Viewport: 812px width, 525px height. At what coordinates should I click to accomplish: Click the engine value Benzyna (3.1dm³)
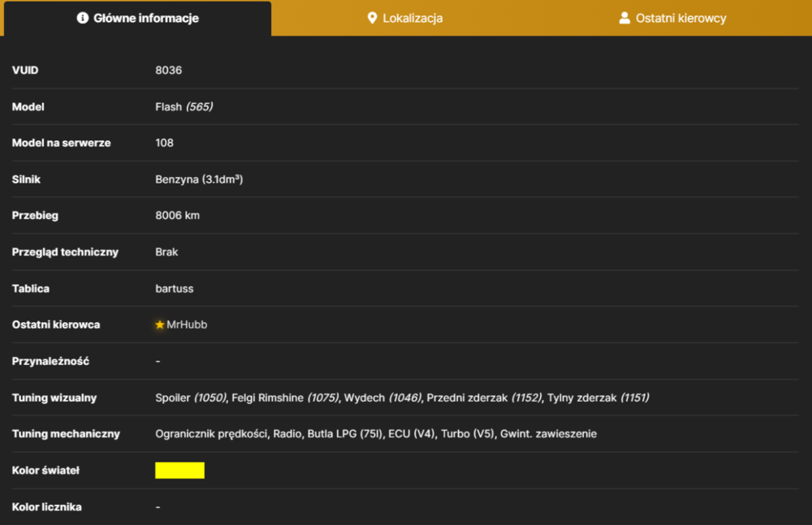[199, 179]
